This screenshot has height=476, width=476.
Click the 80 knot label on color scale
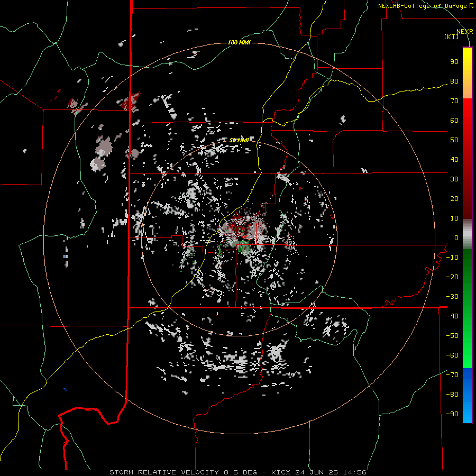tap(454, 81)
